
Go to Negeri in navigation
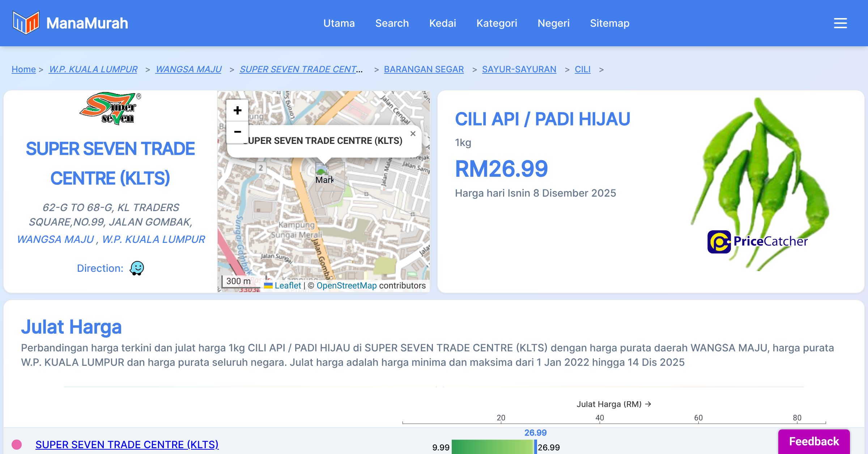point(553,23)
